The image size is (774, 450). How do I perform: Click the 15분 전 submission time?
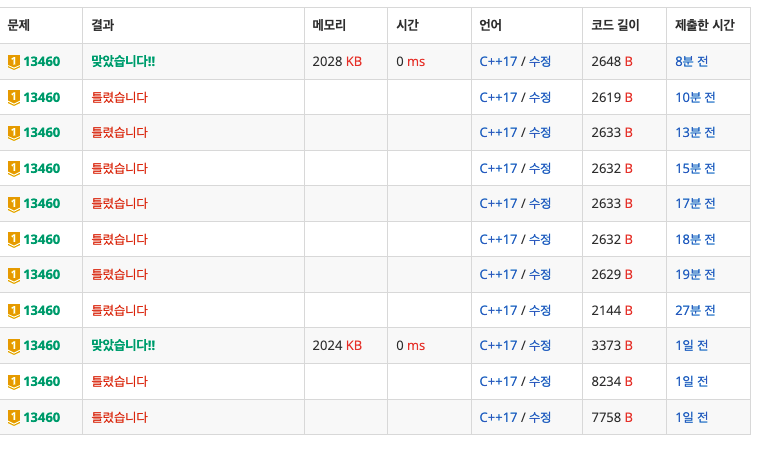pos(695,169)
